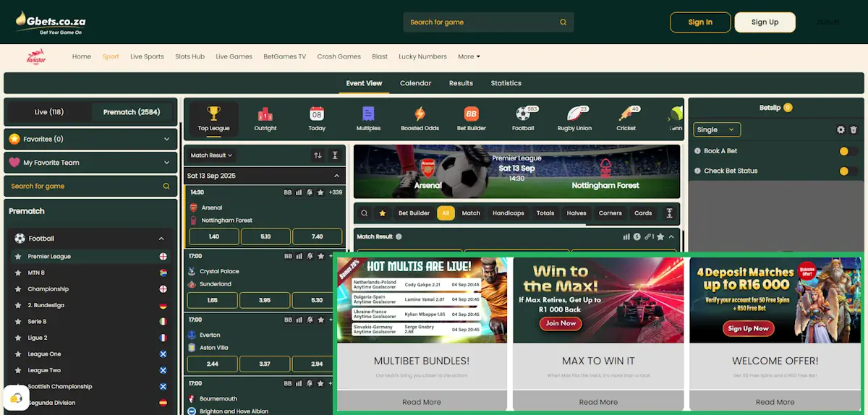This screenshot has height=415, width=868.
Task: Collapse the Match Result market panel
Action: [x=671, y=236]
